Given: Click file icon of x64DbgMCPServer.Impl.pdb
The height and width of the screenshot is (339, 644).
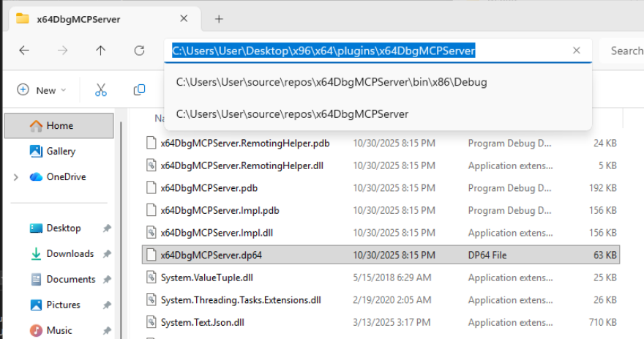Looking at the screenshot, I should click(x=151, y=210).
